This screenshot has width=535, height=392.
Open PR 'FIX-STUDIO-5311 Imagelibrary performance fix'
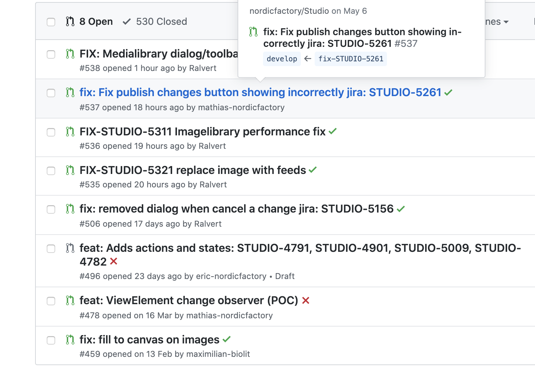tap(202, 132)
